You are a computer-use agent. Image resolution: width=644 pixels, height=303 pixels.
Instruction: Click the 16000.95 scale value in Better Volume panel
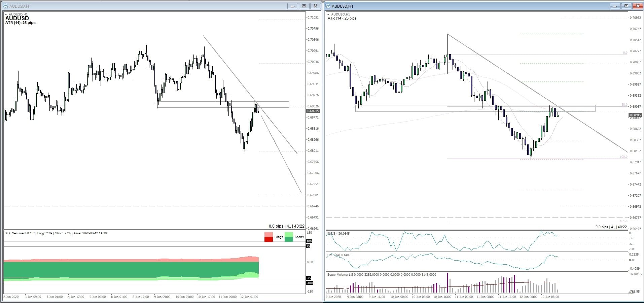pyautogui.click(x=636, y=274)
